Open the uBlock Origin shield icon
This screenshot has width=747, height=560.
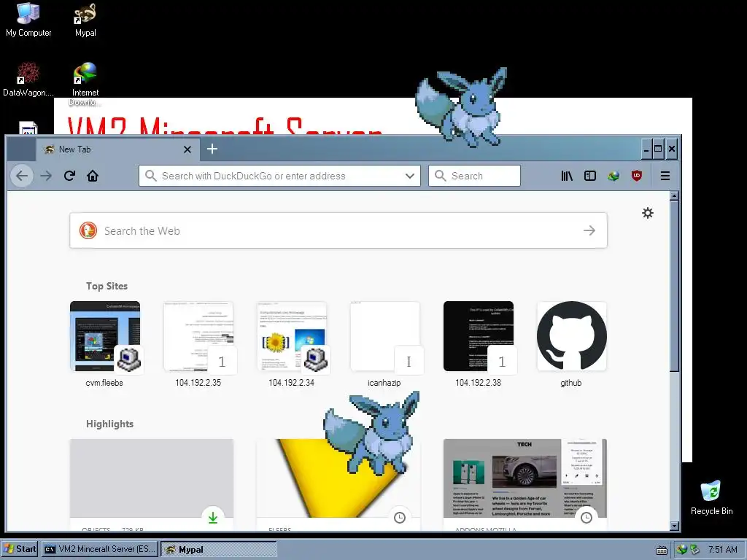tap(636, 176)
